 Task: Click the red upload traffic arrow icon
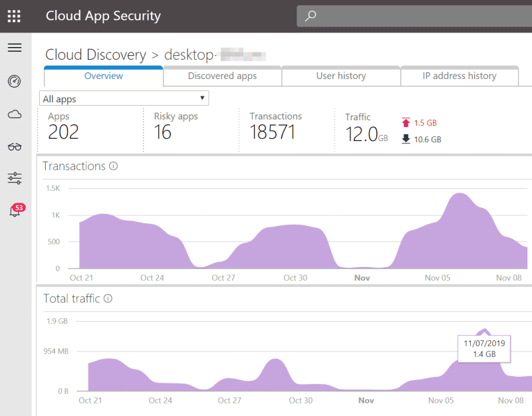pos(406,122)
